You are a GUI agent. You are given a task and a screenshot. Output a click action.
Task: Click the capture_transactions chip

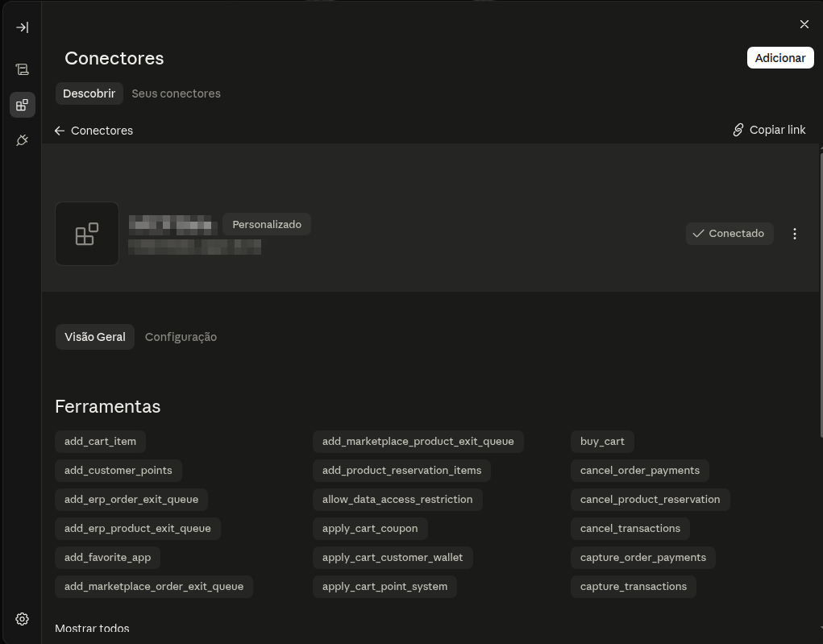pos(633,587)
